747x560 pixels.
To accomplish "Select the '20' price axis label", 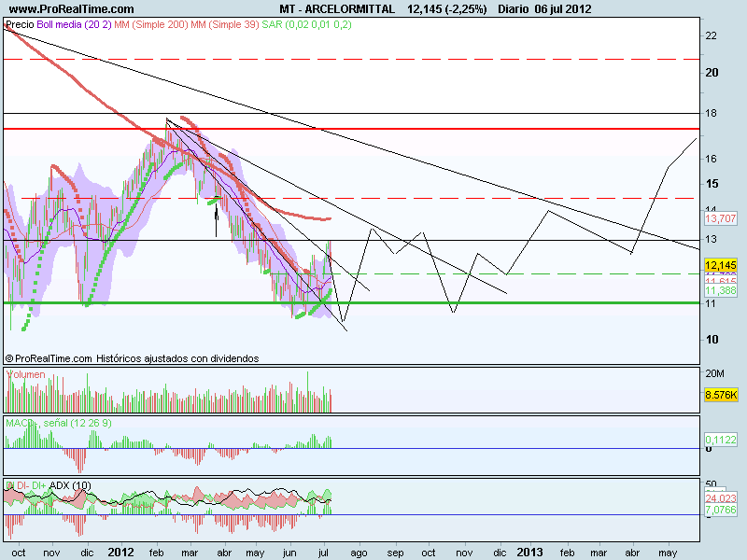I will click(712, 73).
